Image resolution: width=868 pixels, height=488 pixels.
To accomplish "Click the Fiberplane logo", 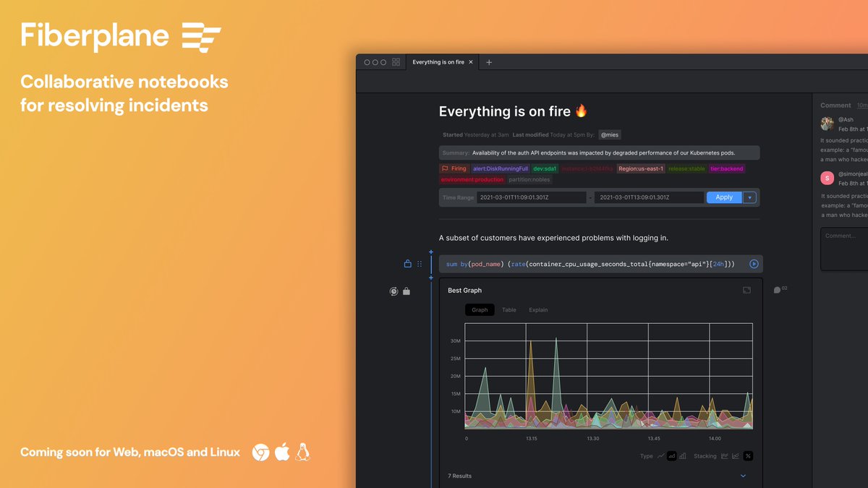I will (121, 36).
